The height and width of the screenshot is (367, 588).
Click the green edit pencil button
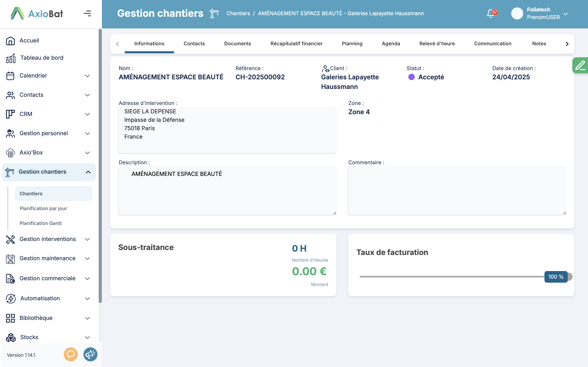(x=580, y=65)
